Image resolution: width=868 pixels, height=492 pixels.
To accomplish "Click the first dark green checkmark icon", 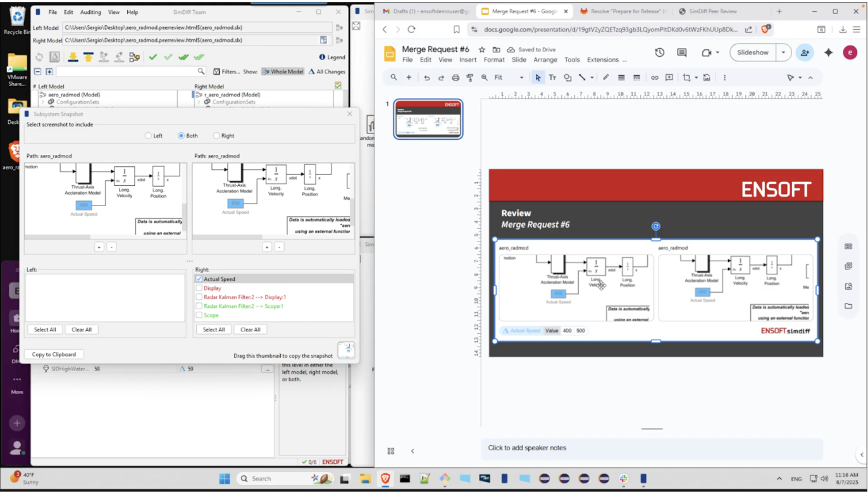I will pyautogui.click(x=152, y=57).
